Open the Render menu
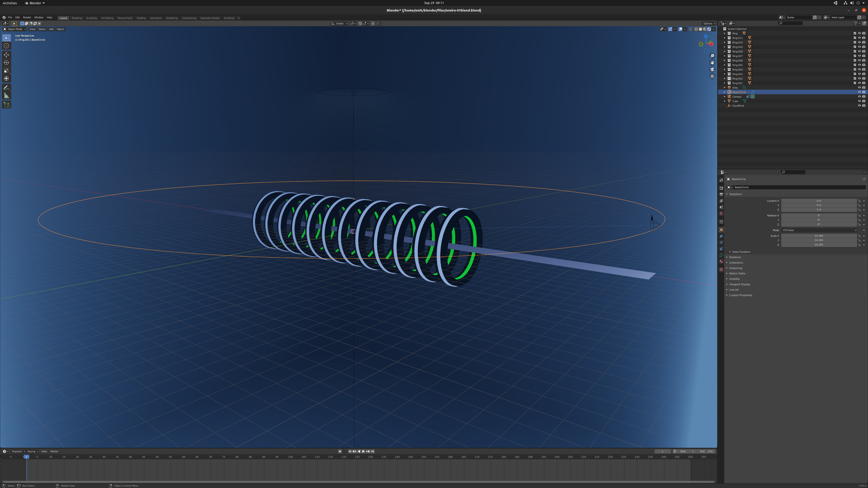The height and width of the screenshot is (488, 868). click(27, 18)
